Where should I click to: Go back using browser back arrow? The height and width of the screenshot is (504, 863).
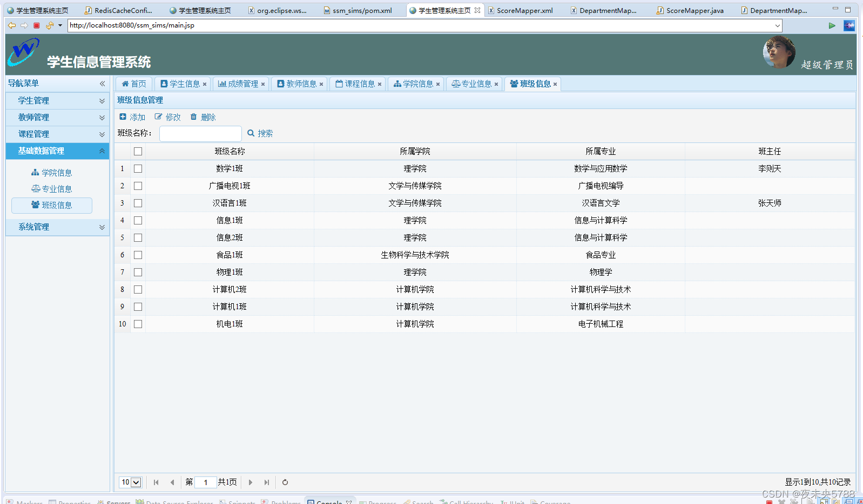(x=11, y=25)
